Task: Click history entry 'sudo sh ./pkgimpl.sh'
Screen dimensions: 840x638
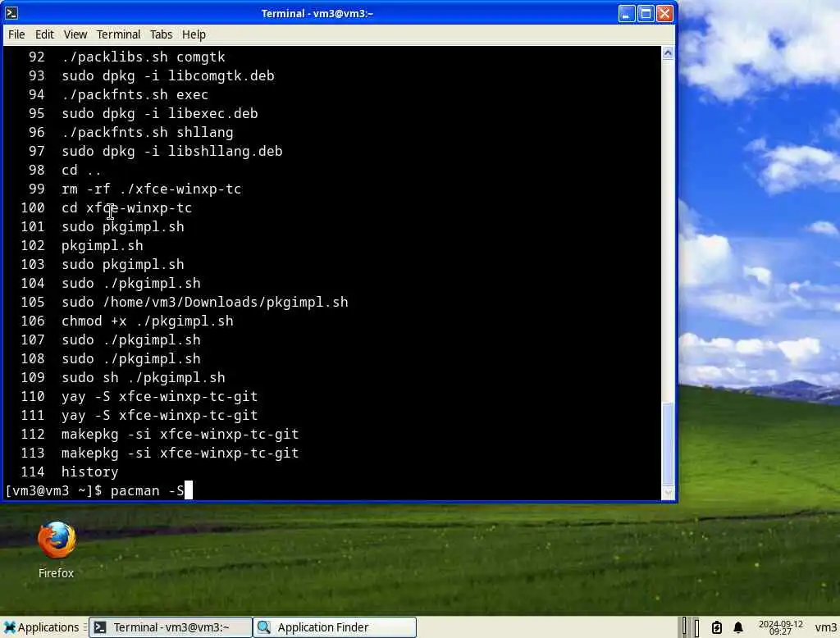Action: click(x=143, y=378)
